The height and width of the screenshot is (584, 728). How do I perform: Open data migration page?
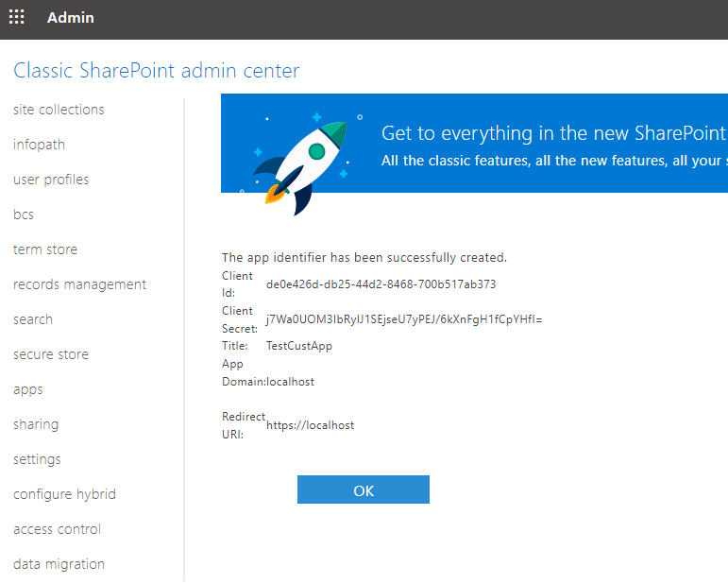coord(59,564)
